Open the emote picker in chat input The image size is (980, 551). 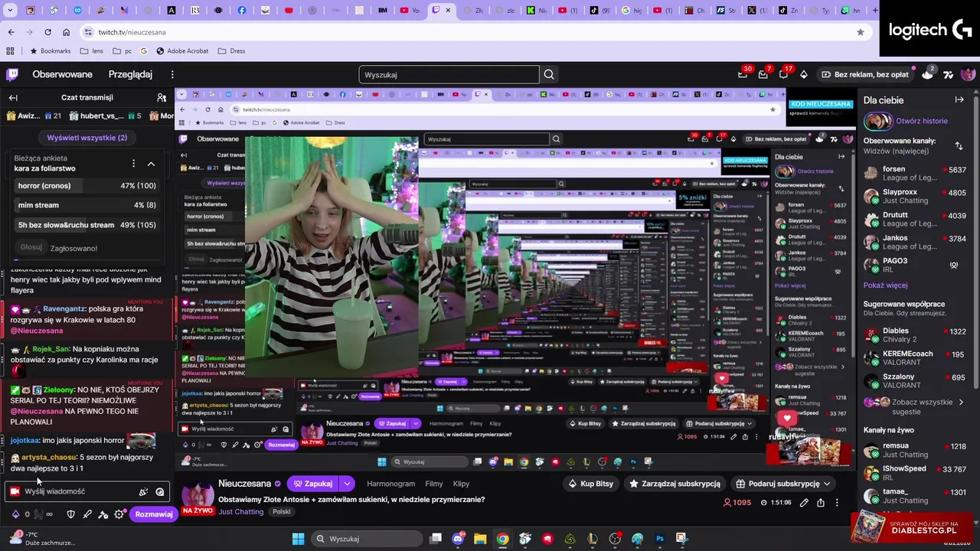click(160, 492)
